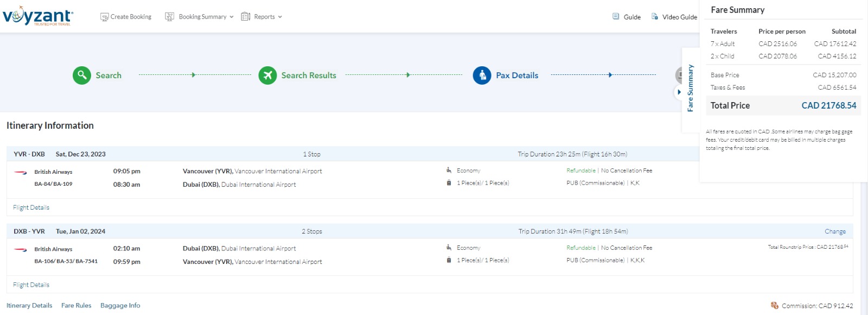Click the Pax Details traveler icon
This screenshot has width=868, height=315.
[482, 75]
